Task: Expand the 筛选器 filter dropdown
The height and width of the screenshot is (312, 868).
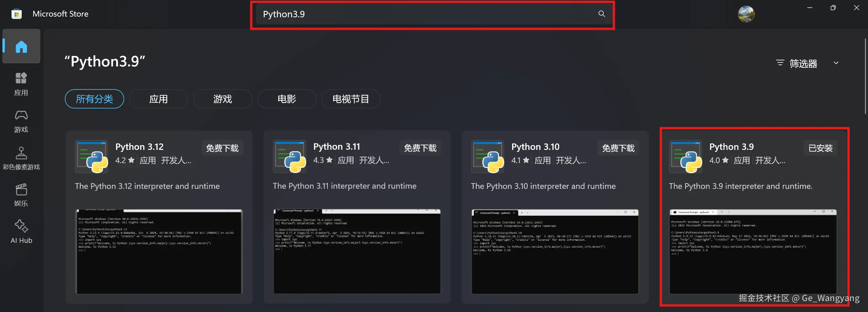Action: click(x=807, y=63)
